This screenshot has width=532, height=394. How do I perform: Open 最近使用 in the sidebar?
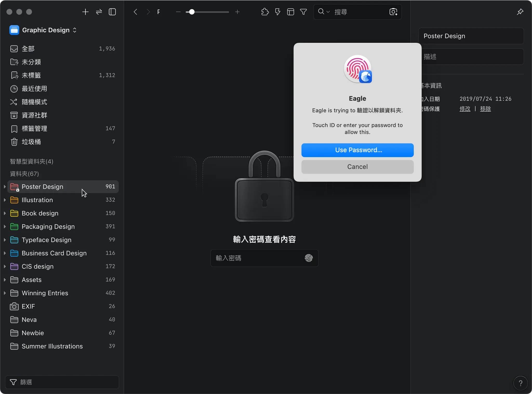pos(63,89)
